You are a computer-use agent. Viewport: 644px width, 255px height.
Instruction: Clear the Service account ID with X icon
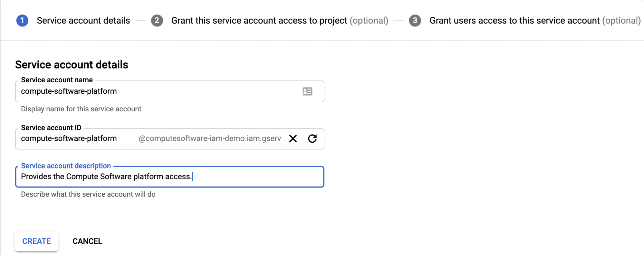[293, 139]
